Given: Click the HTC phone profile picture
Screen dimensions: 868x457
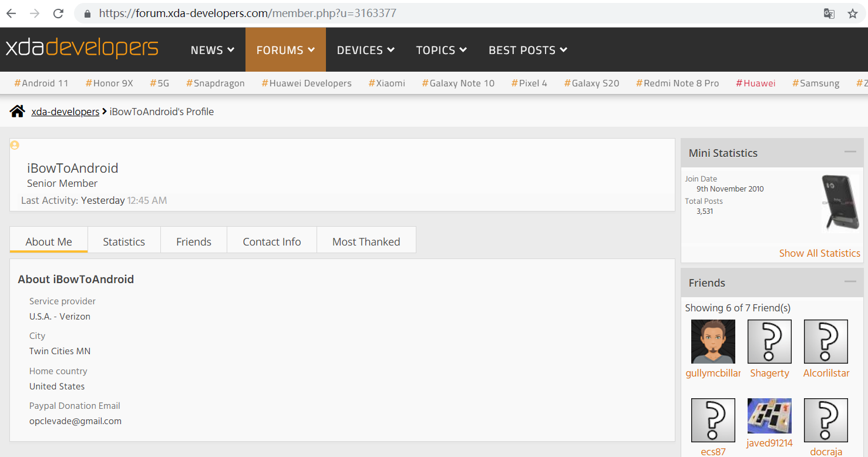Looking at the screenshot, I should click(x=840, y=203).
